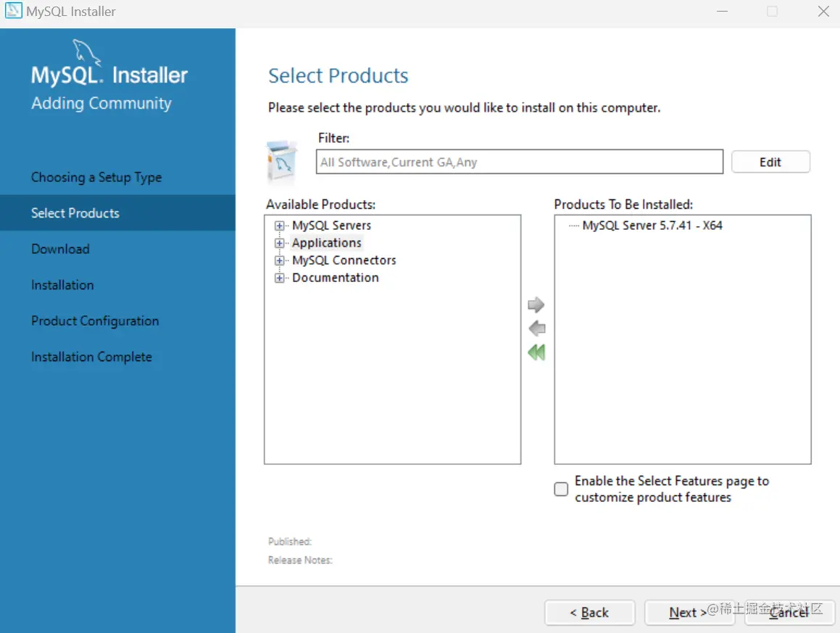840x633 pixels.
Task: Click the Filter text field
Action: pos(520,162)
